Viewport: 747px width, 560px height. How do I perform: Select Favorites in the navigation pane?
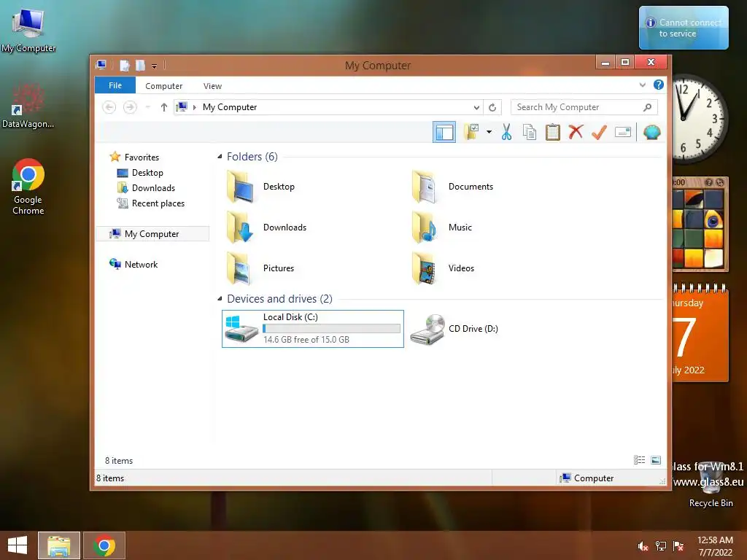click(x=142, y=157)
